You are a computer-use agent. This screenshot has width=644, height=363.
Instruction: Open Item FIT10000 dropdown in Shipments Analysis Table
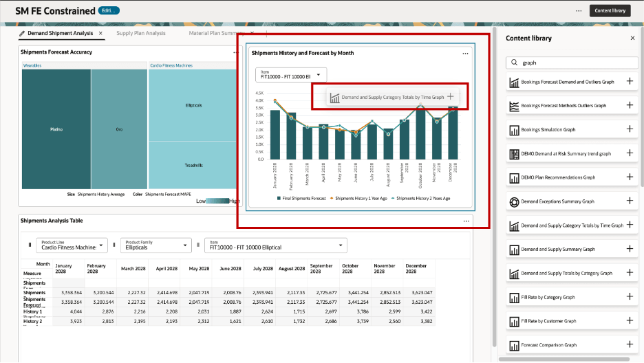[276, 245]
